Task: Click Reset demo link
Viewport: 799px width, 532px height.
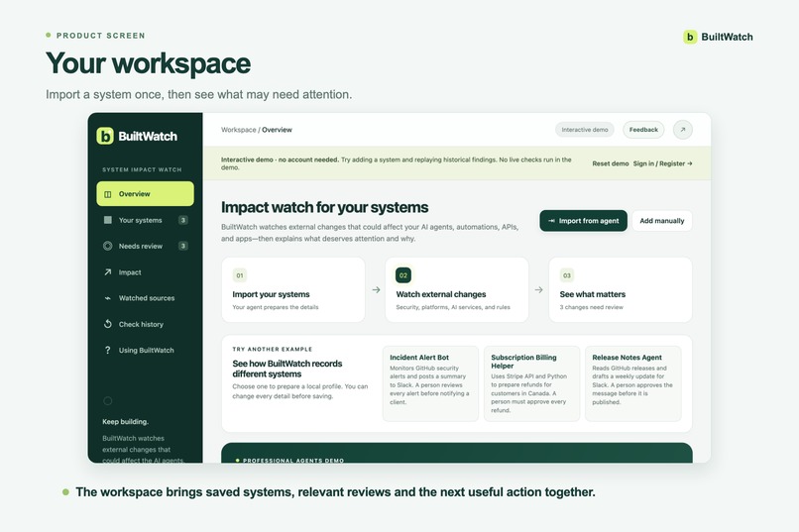Action: click(611, 163)
